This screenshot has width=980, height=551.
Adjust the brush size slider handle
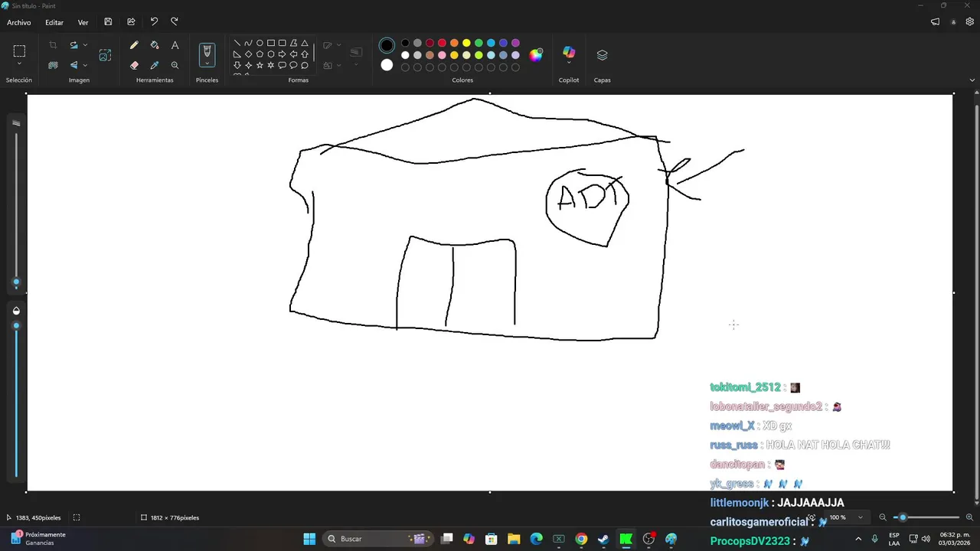coord(16,282)
